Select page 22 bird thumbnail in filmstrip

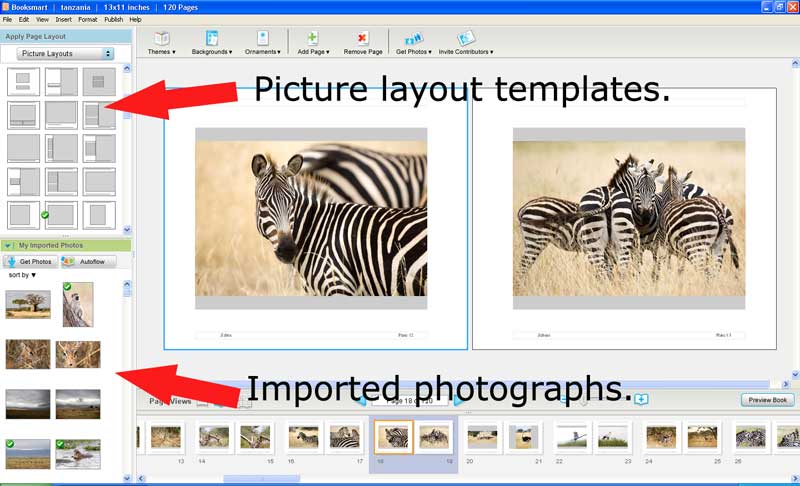[572, 437]
